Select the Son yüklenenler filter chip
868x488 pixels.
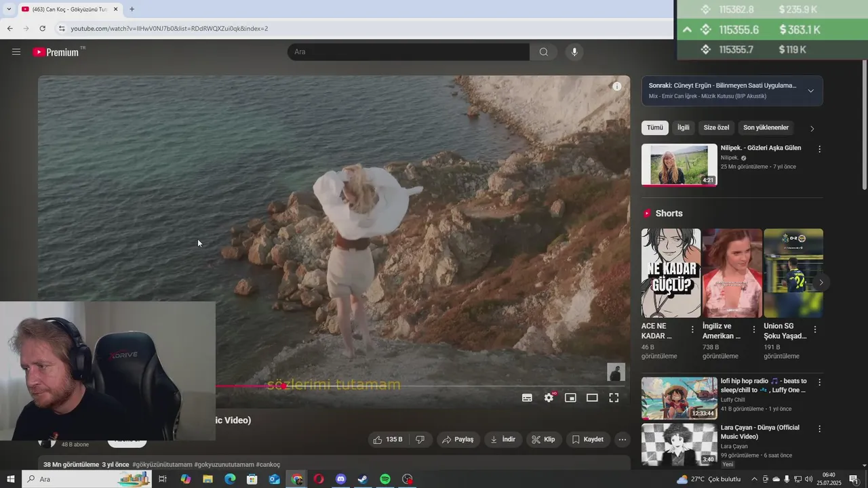pyautogui.click(x=766, y=127)
